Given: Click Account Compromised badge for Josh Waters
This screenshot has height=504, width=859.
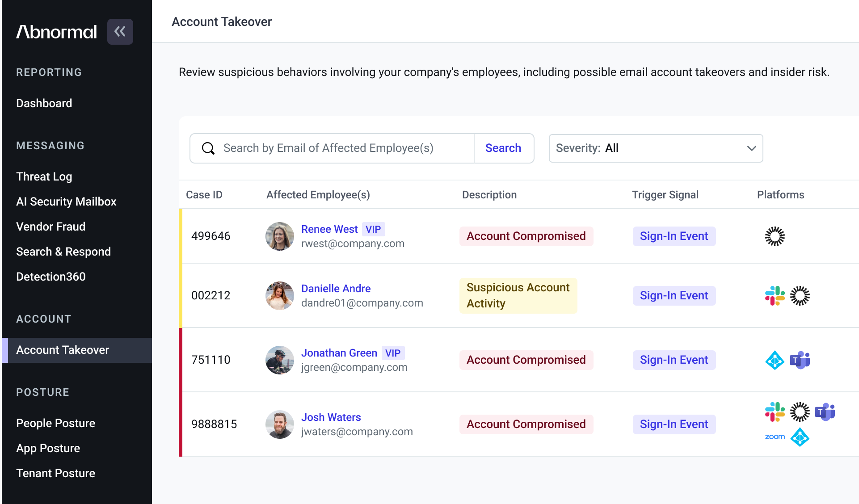Looking at the screenshot, I should pos(526,424).
